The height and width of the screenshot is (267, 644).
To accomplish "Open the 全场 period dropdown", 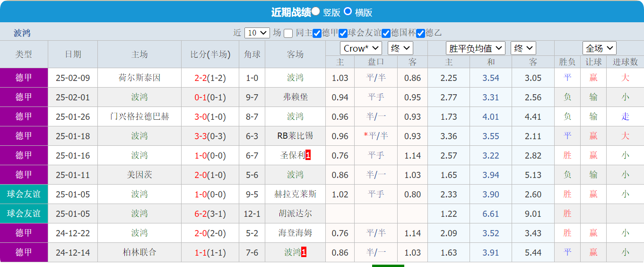I will 599,48.
